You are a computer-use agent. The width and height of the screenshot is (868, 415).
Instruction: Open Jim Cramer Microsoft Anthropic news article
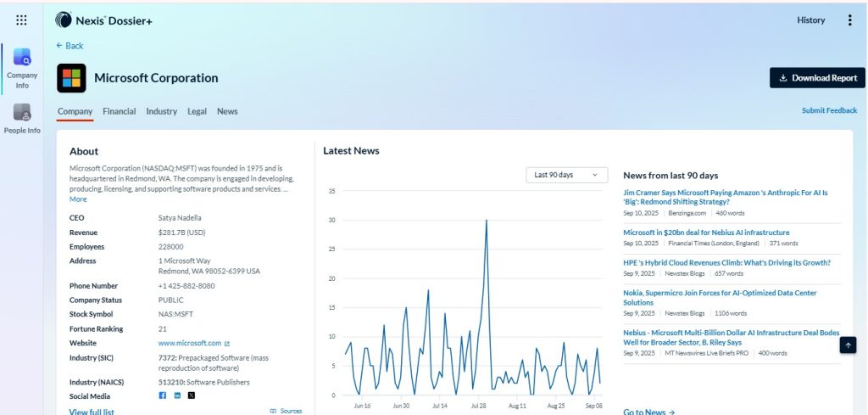[x=726, y=197]
